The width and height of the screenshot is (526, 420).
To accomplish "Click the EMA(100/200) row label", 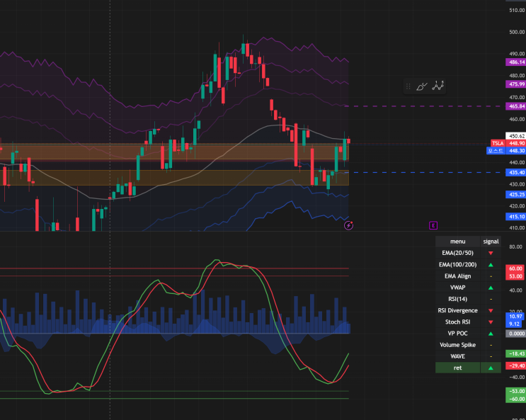I will [x=457, y=265].
